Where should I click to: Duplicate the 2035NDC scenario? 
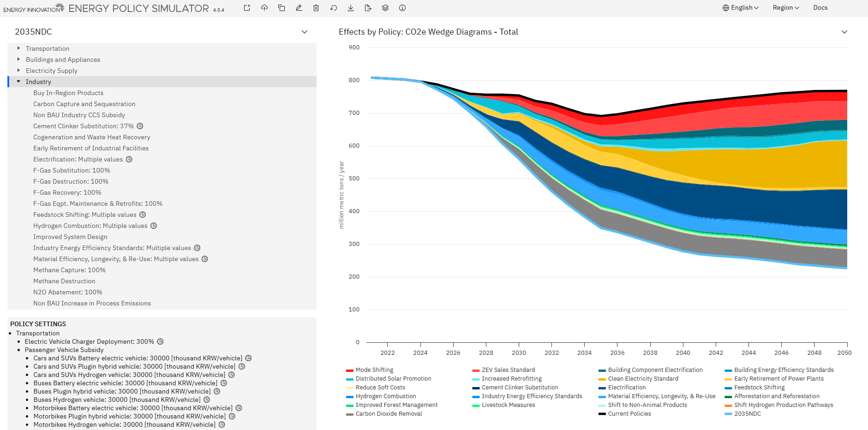281,8
